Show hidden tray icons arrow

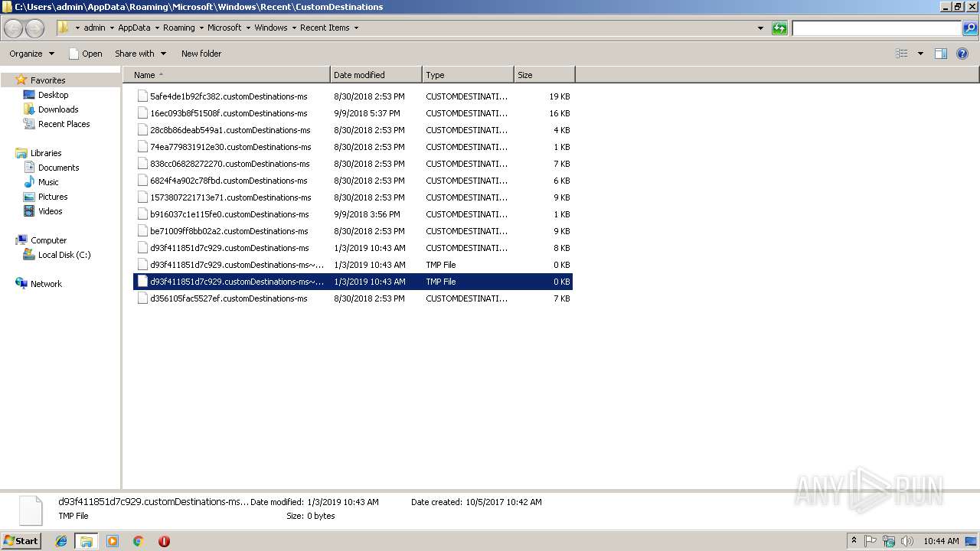[x=854, y=541]
